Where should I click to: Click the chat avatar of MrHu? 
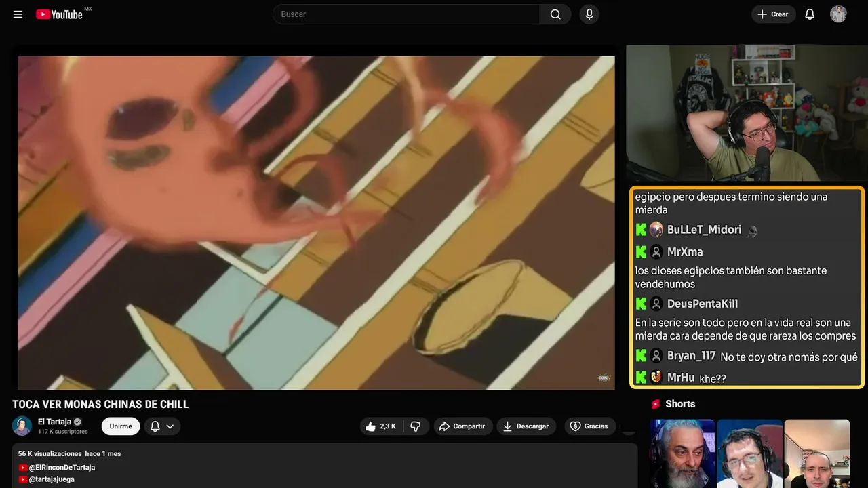(x=656, y=378)
